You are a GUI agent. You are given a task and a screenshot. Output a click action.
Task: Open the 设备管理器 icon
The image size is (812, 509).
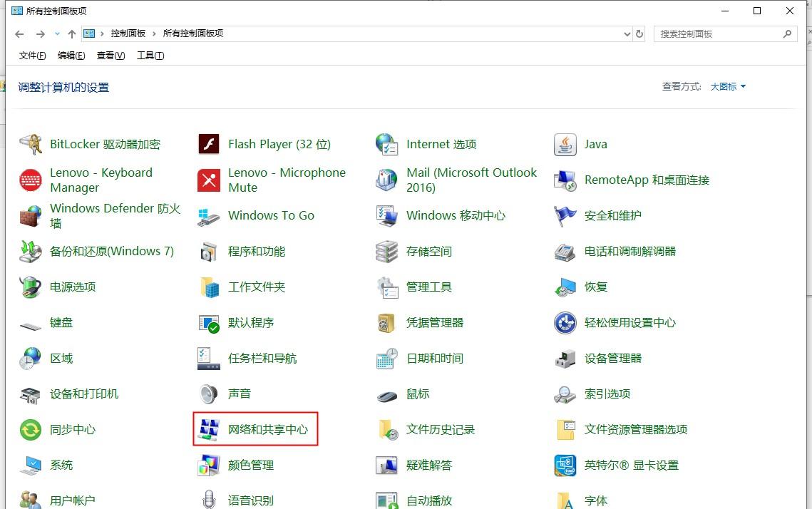(565, 359)
